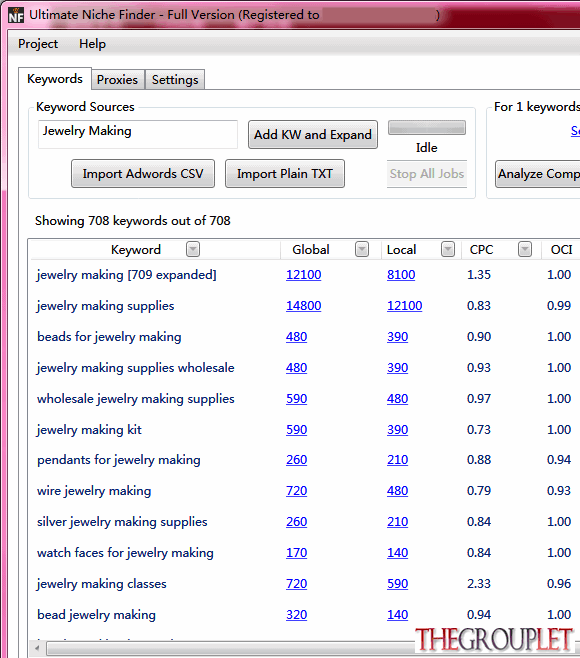This screenshot has width=580, height=658.
Task: Open global 720 link for jewelry making classes
Action: pyautogui.click(x=296, y=584)
